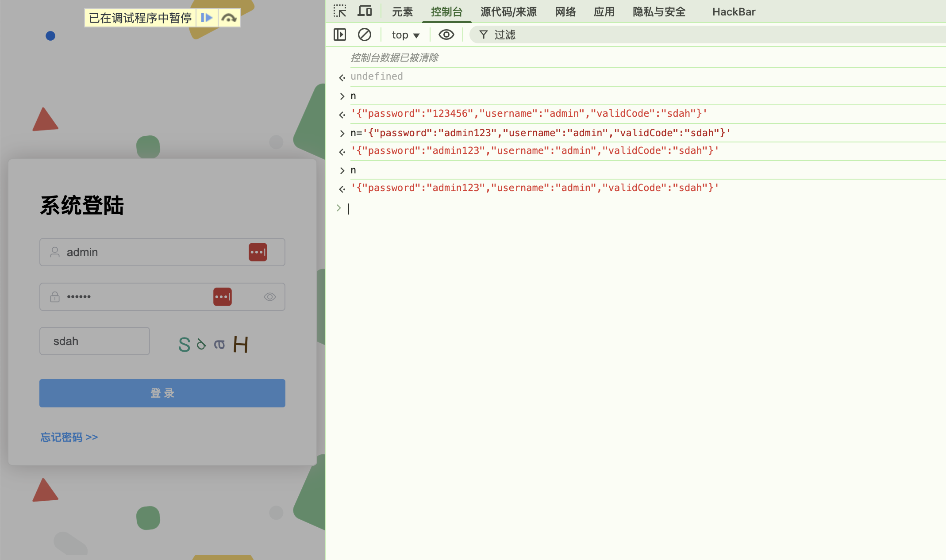Image resolution: width=946 pixels, height=560 pixels.
Task: Expand the first 'n' console entry
Action: click(x=342, y=96)
